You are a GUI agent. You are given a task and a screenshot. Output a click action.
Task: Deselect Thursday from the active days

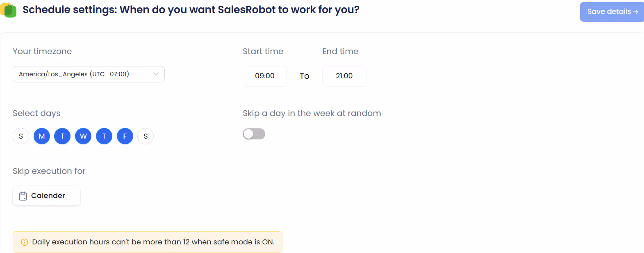click(x=104, y=136)
